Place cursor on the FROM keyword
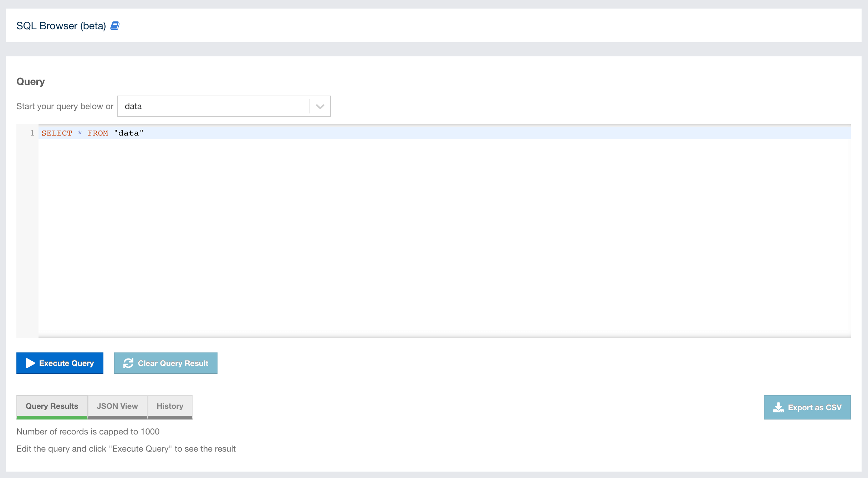The image size is (868, 478). click(98, 133)
